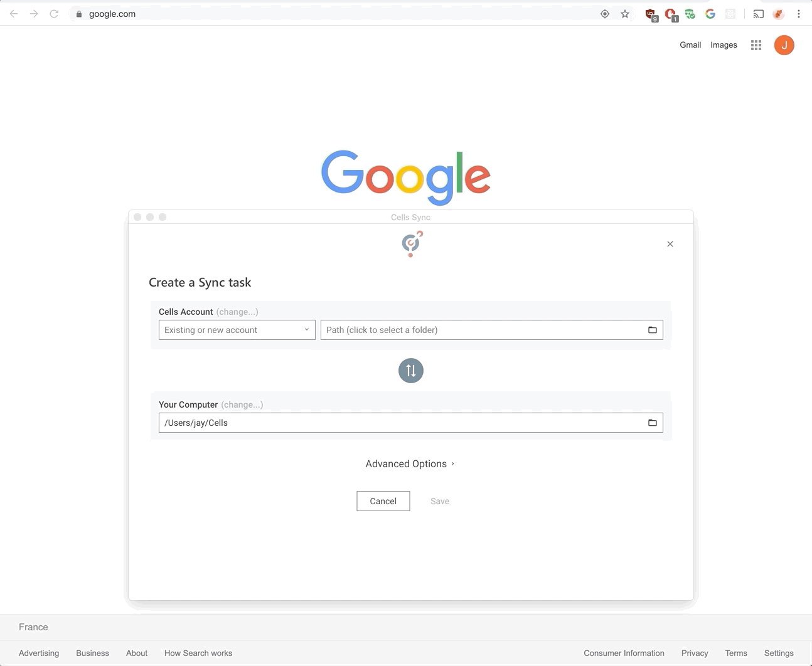
Task: Open the Google account avatar J
Action: tap(784, 45)
